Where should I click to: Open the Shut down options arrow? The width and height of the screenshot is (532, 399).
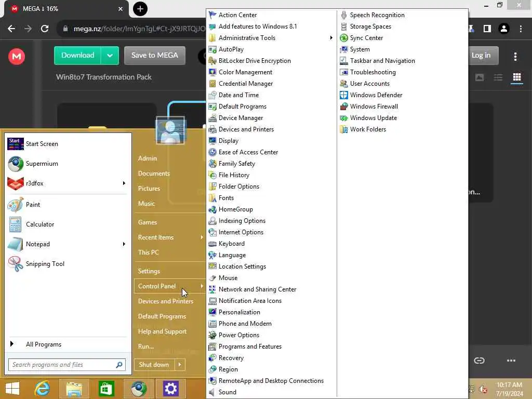click(180, 365)
